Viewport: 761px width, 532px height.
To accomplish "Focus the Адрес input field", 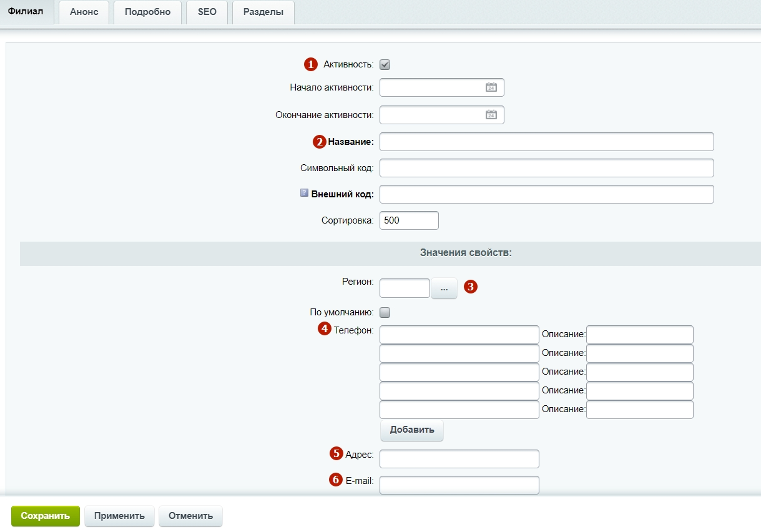I will tap(459, 459).
